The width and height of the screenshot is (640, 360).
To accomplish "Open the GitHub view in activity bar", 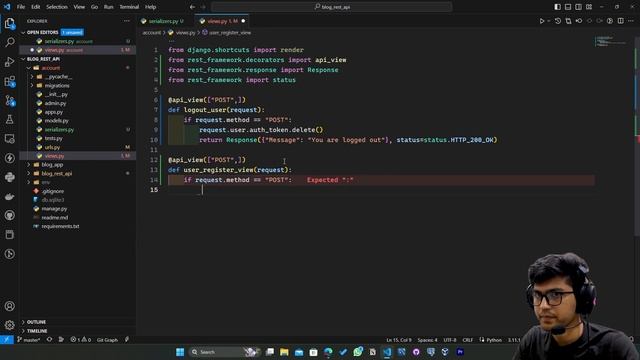I will point(10,216).
